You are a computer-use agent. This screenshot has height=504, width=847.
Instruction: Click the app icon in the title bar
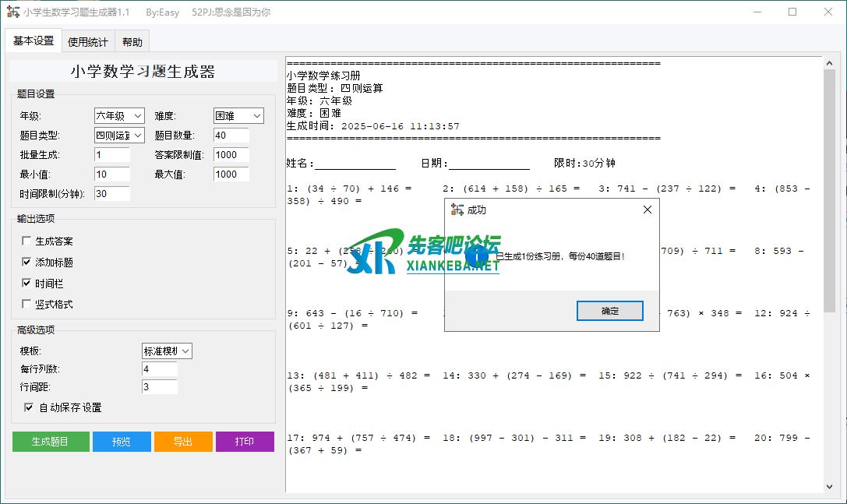click(12, 12)
